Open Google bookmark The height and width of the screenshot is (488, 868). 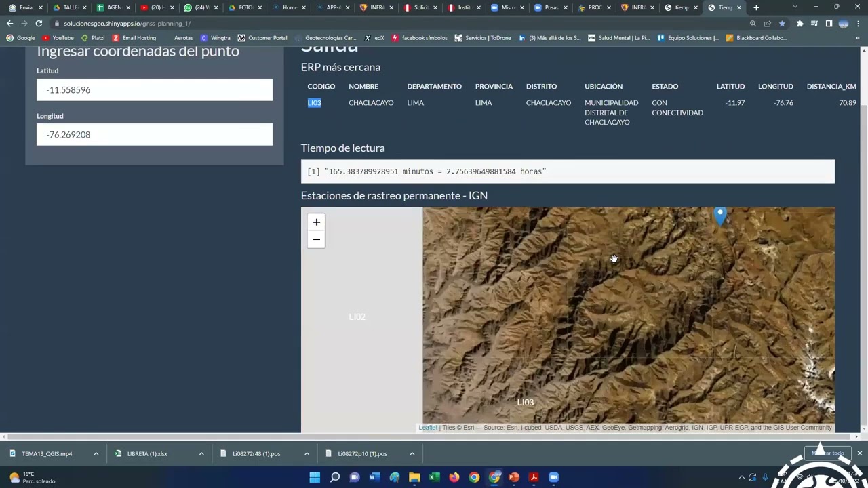click(x=20, y=38)
